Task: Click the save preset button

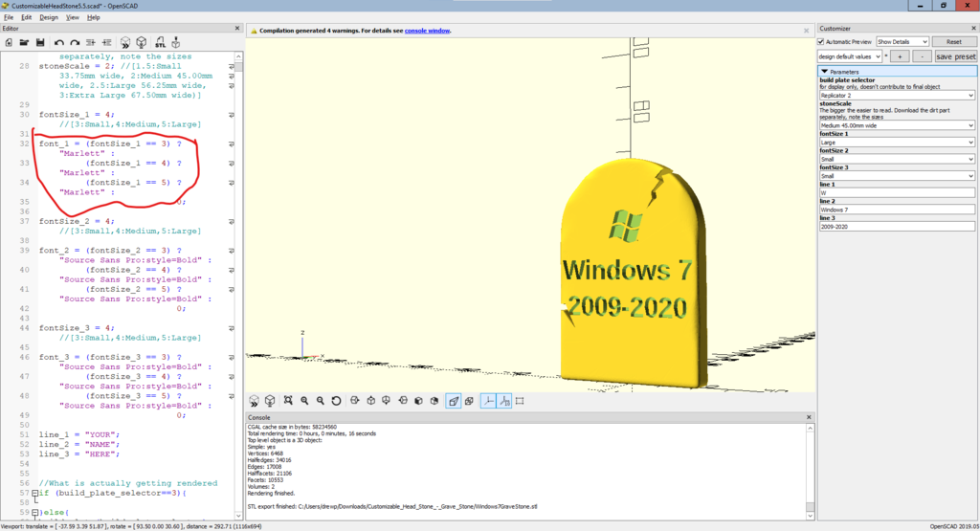Action: tap(955, 56)
